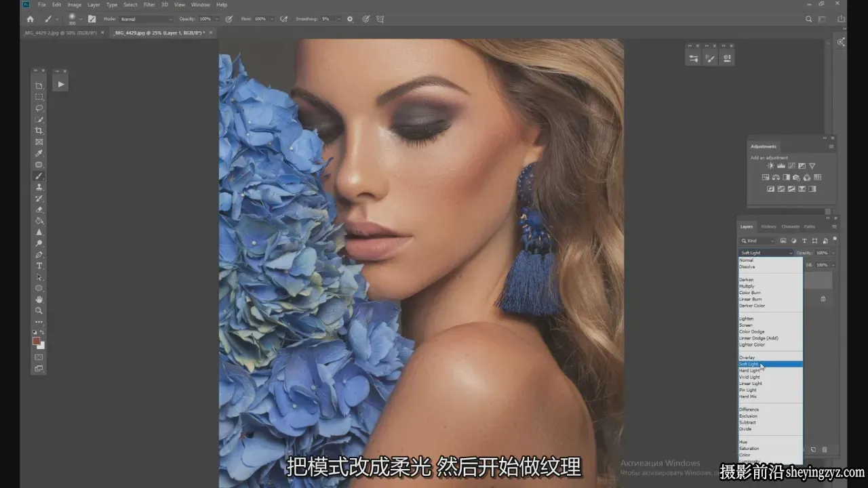Screen dimensions: 868x488
Task: Open the search icon at top right
Action: [808, 19]
